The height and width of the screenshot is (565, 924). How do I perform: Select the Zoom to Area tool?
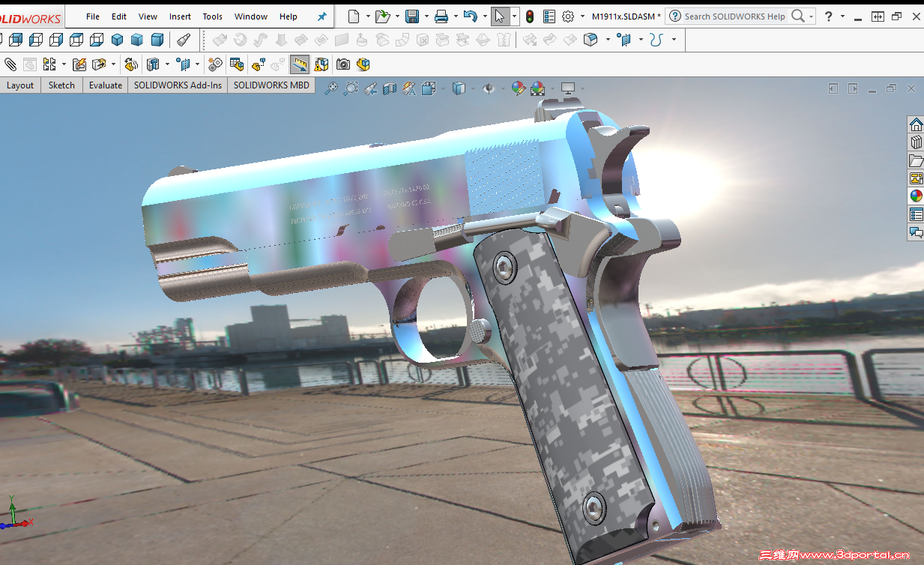(x=350, y=88)
